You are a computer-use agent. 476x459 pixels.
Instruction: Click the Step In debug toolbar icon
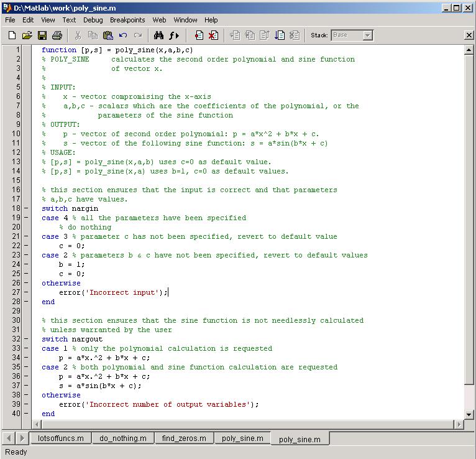(250, 35)
